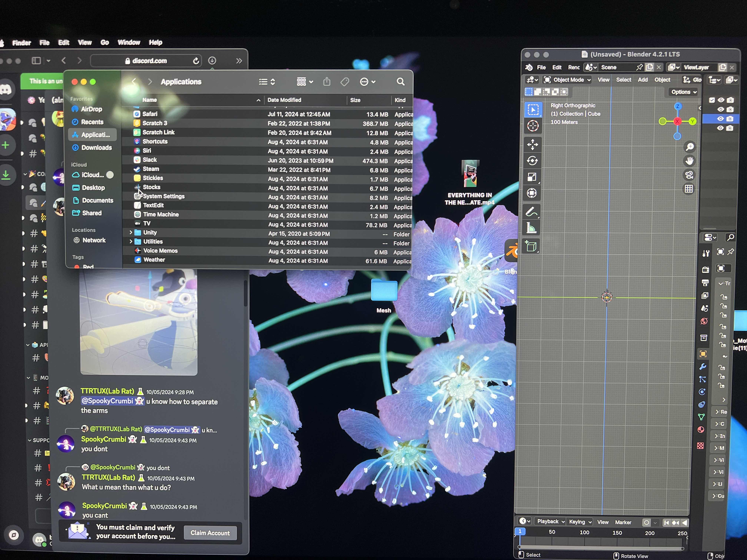Image resolution: width=747 pixels, height=560 pixels.
Task: Open the 3D viewport editor type dropdown
Action: [532, 80]
